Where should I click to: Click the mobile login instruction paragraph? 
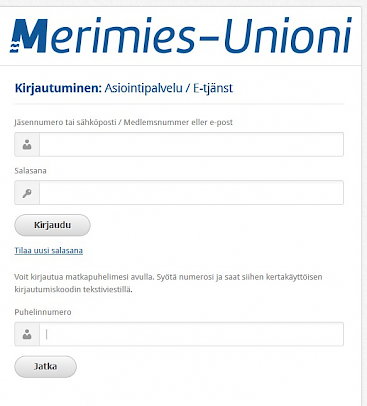pos(168,283)
